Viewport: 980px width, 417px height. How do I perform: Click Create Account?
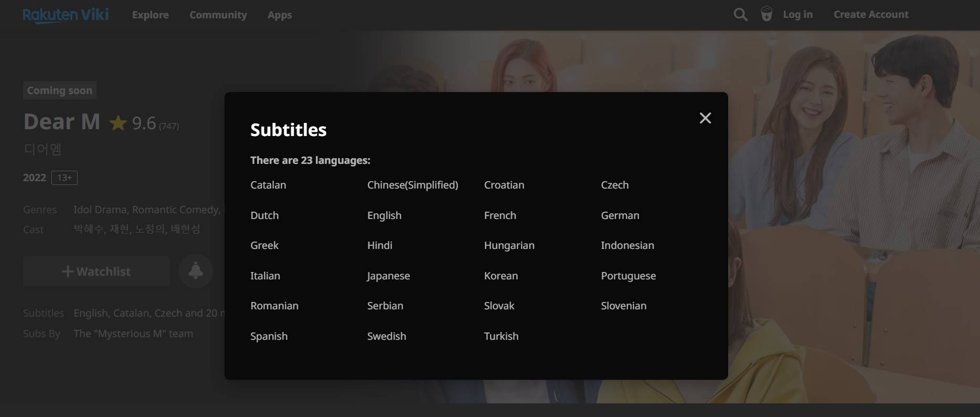coord(871,15)
